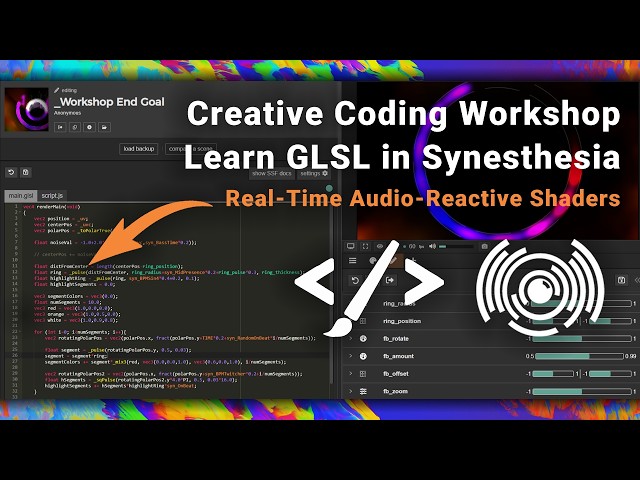
Task: Expand the fb_zoom control row
Action: 350,391
